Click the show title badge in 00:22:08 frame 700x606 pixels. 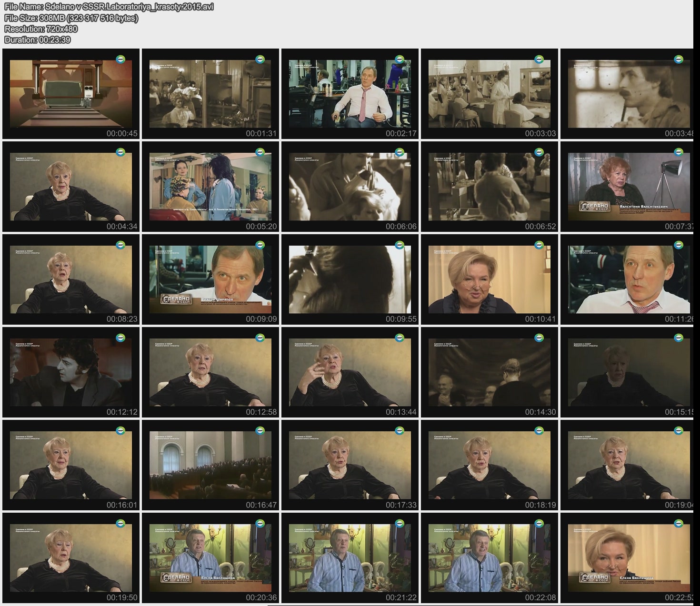tap(457, 578)
